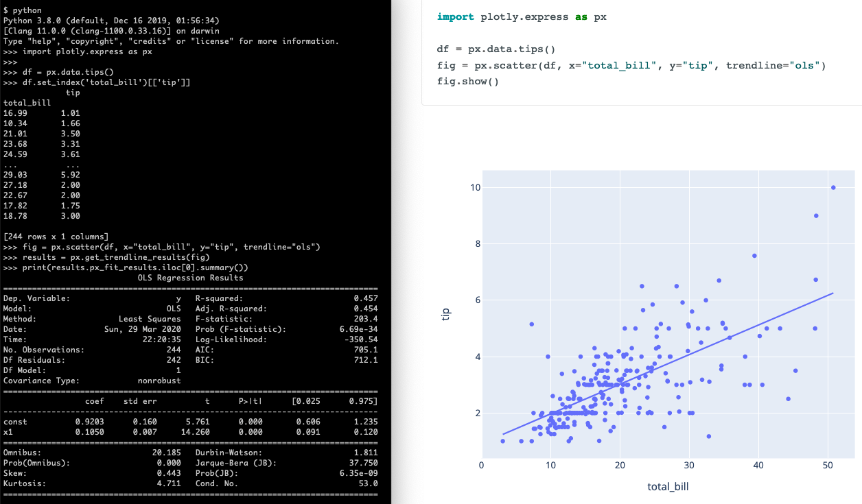Click the 'tip' y-axis label on chart

pyautogui.click(x=445, y=314)
